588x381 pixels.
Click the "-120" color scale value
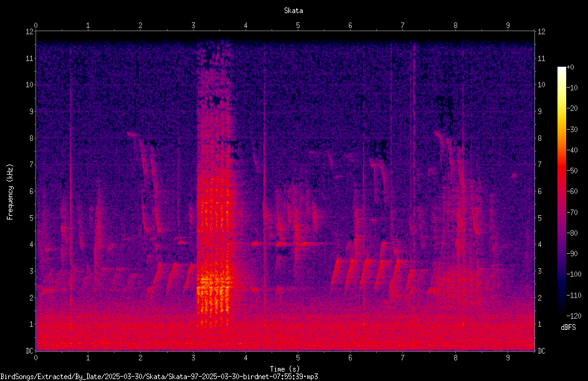pyautogui.click(x=574, y=316)
